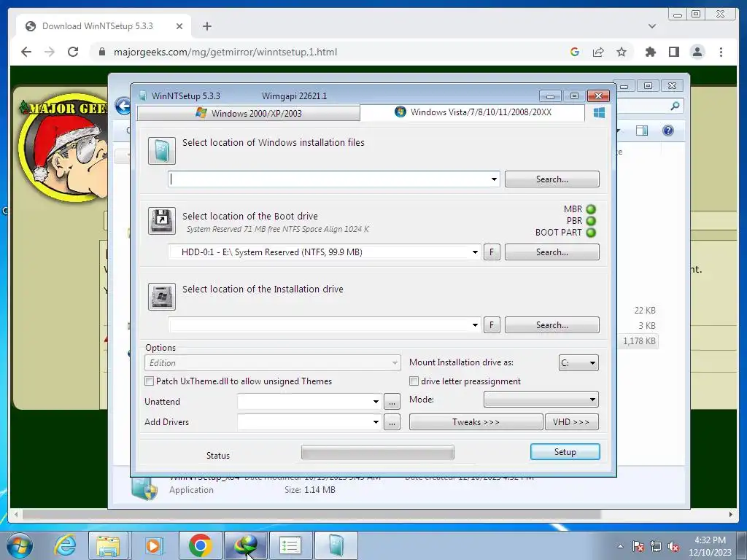The height and width of the screenshot is (560, 747).
Task: Click the Installation drive disk icon
Action: (161, 296)
